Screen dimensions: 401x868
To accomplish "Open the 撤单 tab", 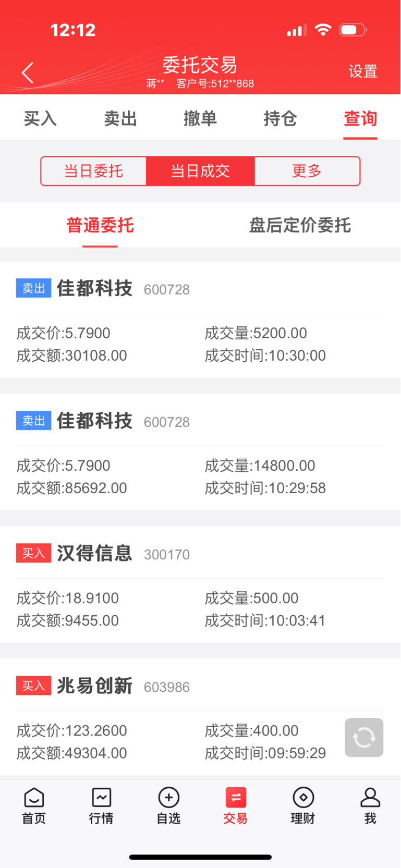I will click(200, 118).
